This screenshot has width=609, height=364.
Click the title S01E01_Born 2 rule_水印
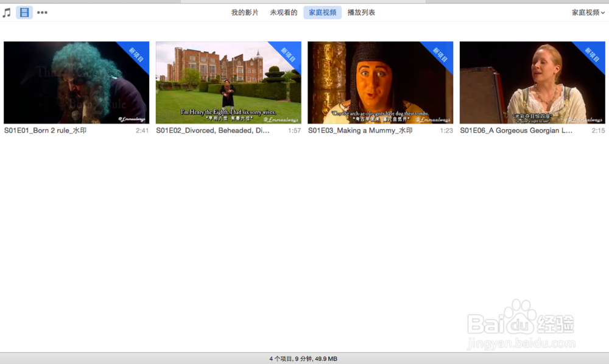click(x=45, y=130)
